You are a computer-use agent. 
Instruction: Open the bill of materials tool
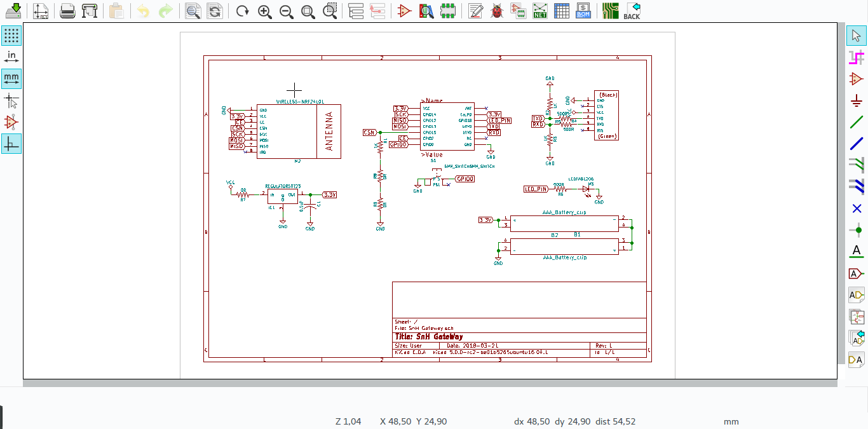coord(583,11)
